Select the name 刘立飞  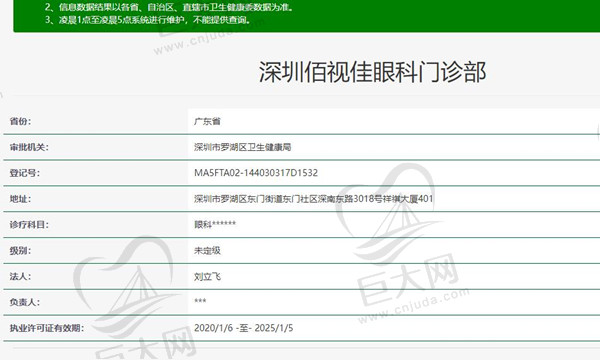pos(207,276)
